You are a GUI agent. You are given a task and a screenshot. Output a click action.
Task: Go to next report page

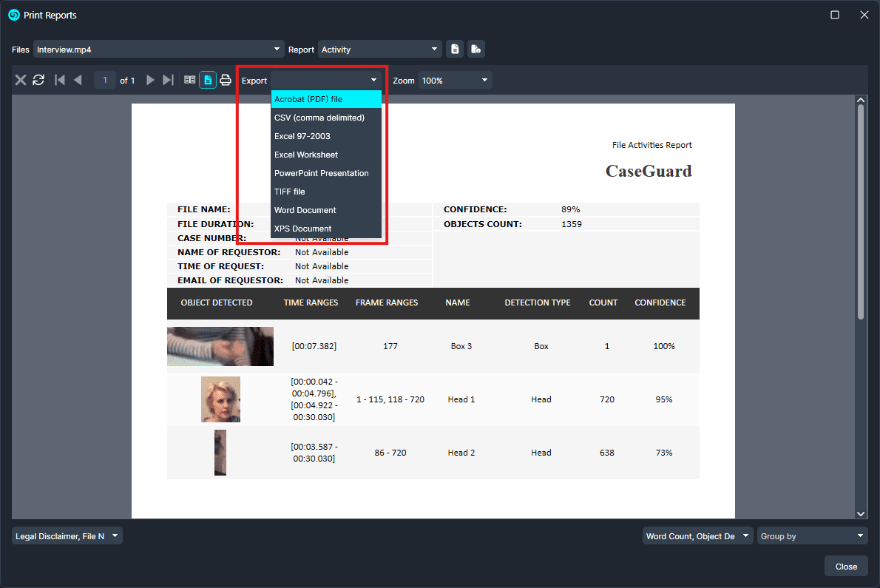coord(150,80)
